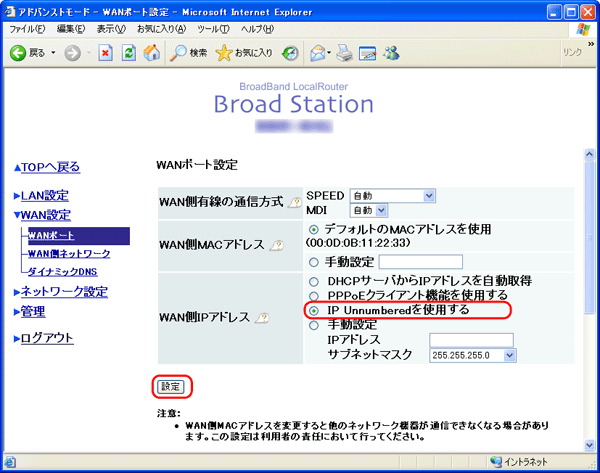The image size is (600, 473).
Task: Open Back button history dropdown arrow
Action: (53, 52)
